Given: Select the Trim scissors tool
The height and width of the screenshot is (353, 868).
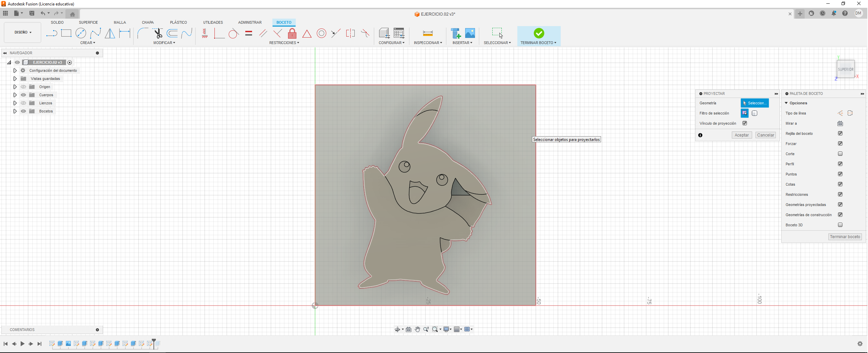Looking at the screenshot, I should pyautogui.click(x=158, y=33).
